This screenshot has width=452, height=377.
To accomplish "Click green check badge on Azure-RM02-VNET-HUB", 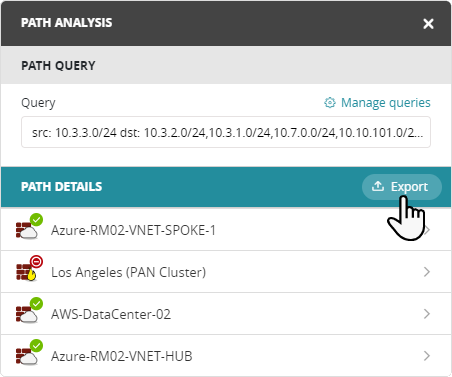I will tap(36, 345).
